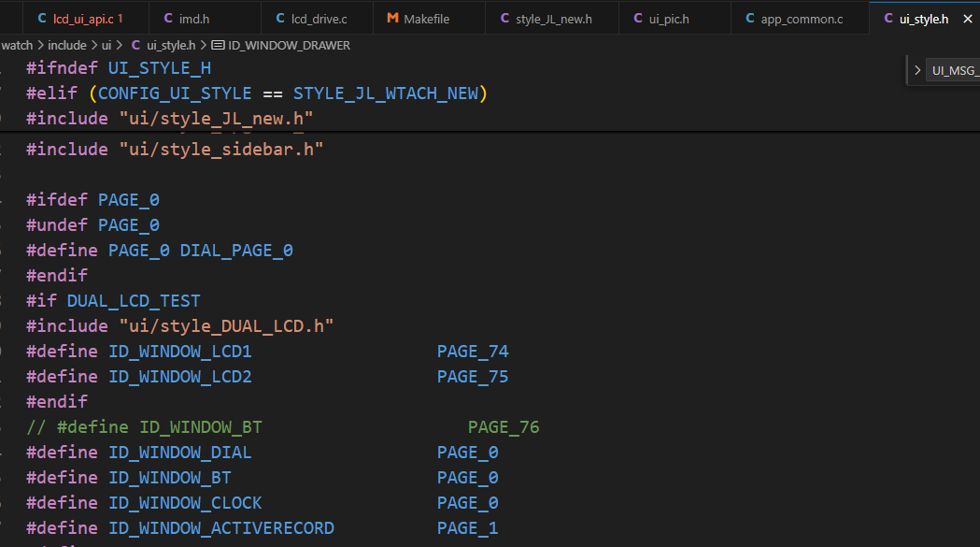The width and height of the screenshot is (980, 547).
Task: Click the C file icon on imd.h tab
Action: (168, 18)
